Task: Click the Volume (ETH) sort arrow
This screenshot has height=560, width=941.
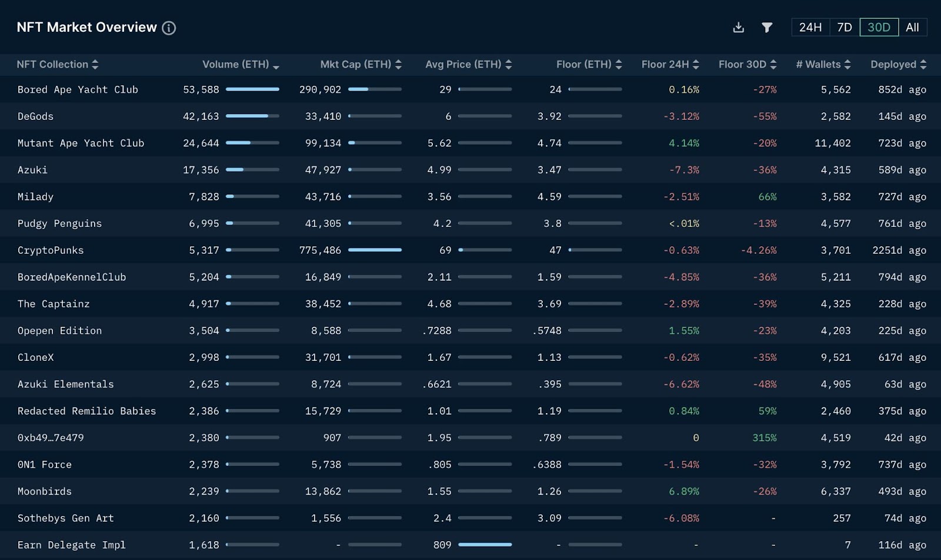Action: (276, 67)
